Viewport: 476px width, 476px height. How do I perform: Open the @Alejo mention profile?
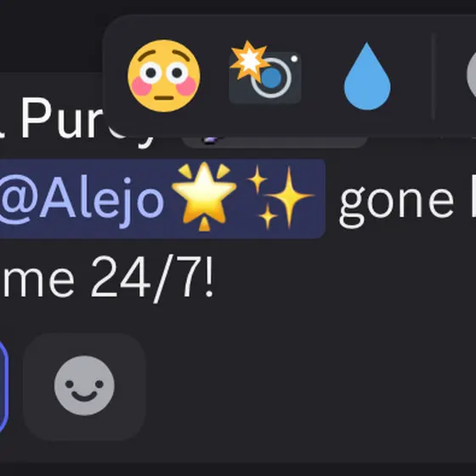click(x=82, y=199)
